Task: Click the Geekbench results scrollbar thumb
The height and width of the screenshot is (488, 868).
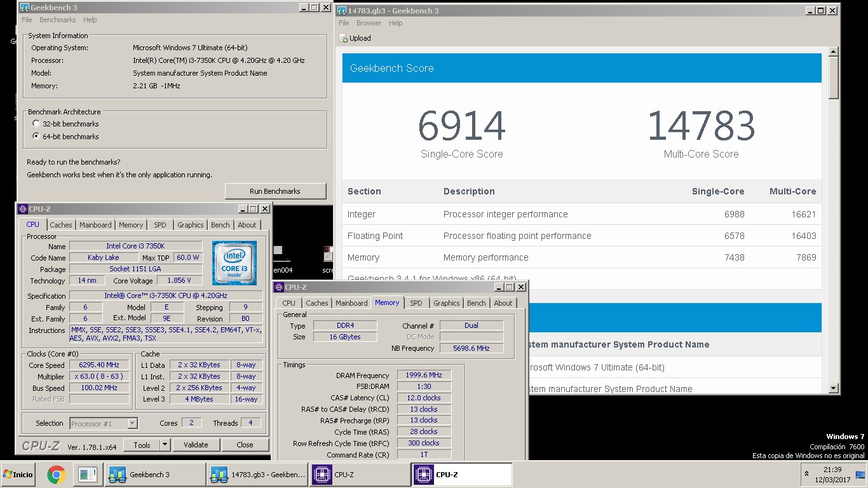Action: pyautogui.click(x=833, y=78)
